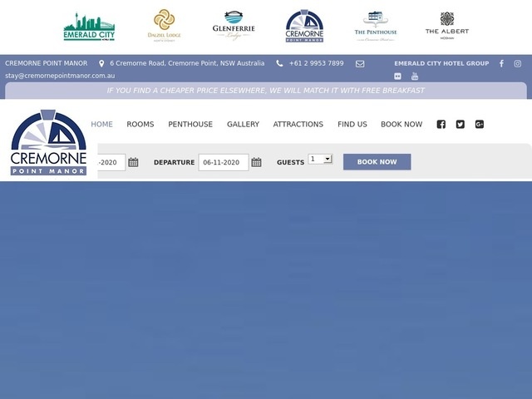Open The Albert Mosman logo link

(446, 26)
